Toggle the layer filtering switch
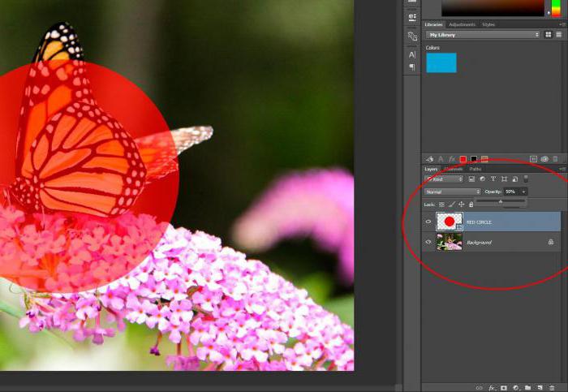This screenshot has height=392, width=568. [x=526, y=179]
